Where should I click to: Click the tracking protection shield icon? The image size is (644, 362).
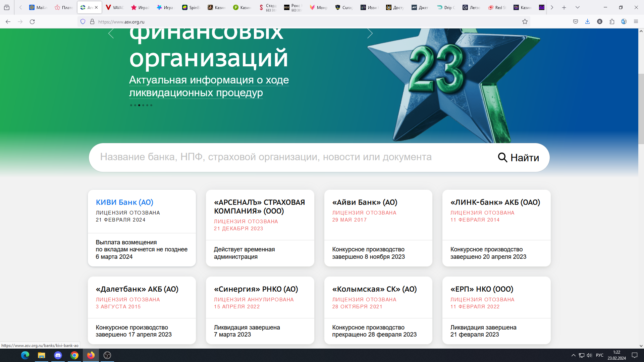(x=83, y=22)
